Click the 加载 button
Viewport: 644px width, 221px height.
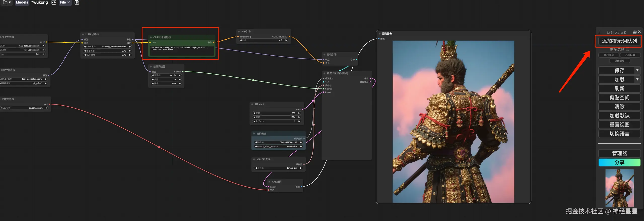tap(617, 79)
